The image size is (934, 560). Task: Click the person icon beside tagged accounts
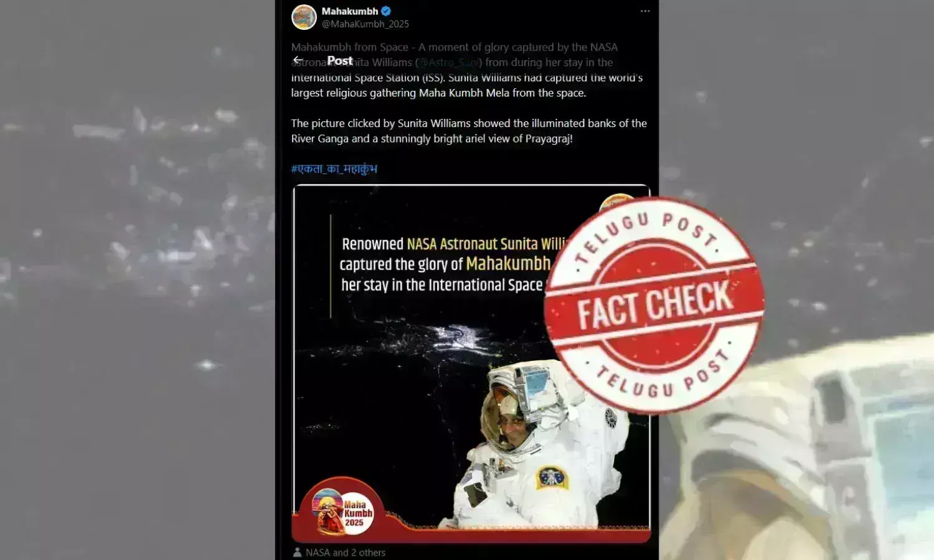point(297,553)
